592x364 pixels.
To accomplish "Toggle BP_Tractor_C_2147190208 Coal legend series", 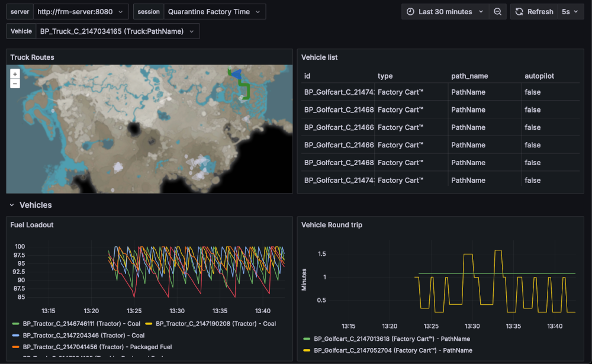I will point(215,324).
